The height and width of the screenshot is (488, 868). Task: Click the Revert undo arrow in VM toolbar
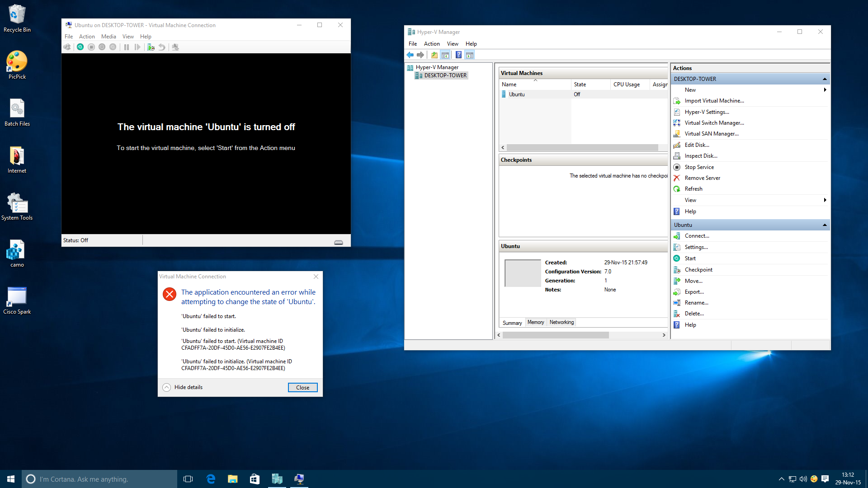click(162, 47)
